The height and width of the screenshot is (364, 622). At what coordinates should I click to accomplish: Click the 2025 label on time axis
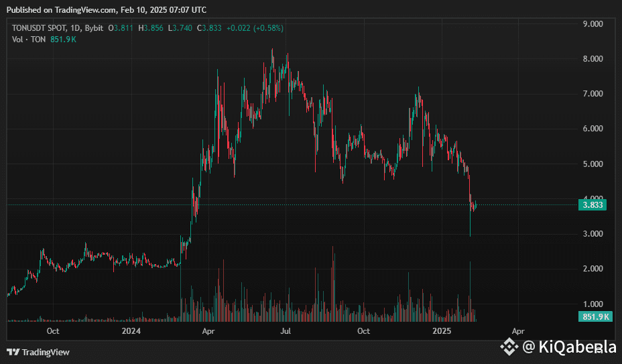[x=442, y=331]
